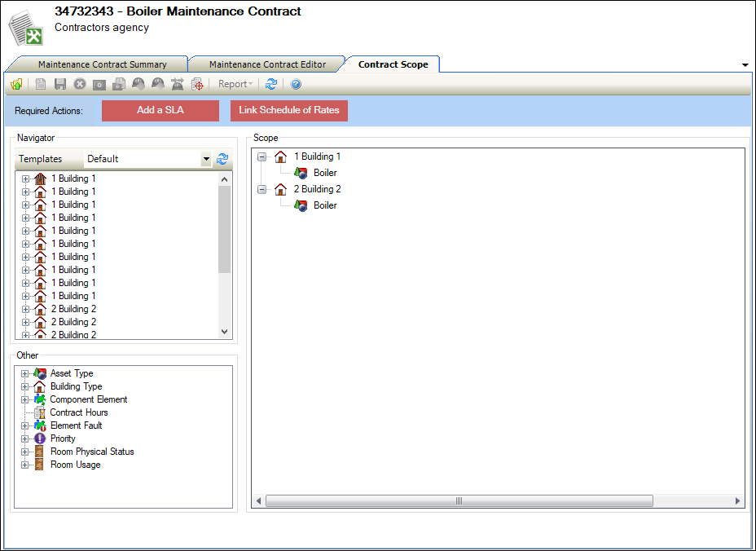Open the Report dropdown menu
The width and height of the screenshot is (756, 551).
coord(235,84)
